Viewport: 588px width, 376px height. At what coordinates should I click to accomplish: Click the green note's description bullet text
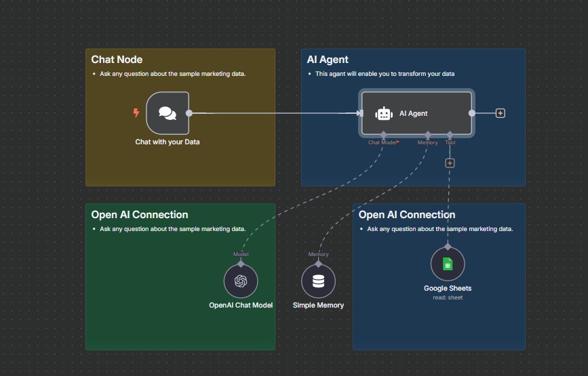tap(172, 229)
